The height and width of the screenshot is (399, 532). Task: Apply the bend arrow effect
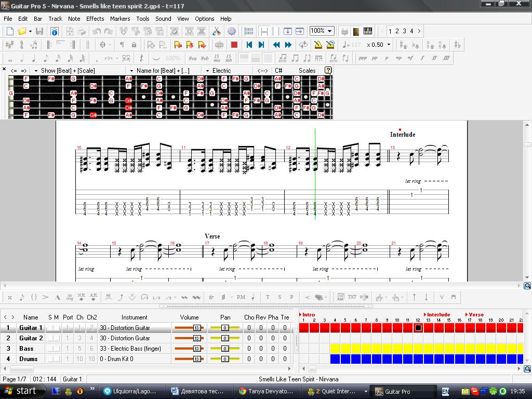coord(121,297)
